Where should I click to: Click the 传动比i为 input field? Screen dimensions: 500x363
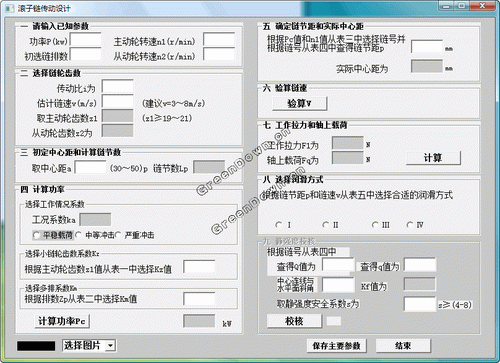pos(117,86)
